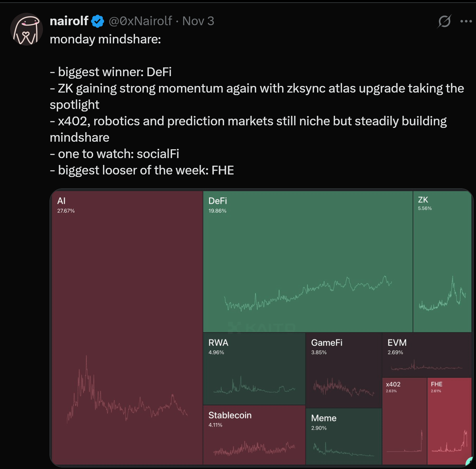Click the Meme tile
Image resolution: width=476 pixels, height=469 pixels.
pos(344,436)
